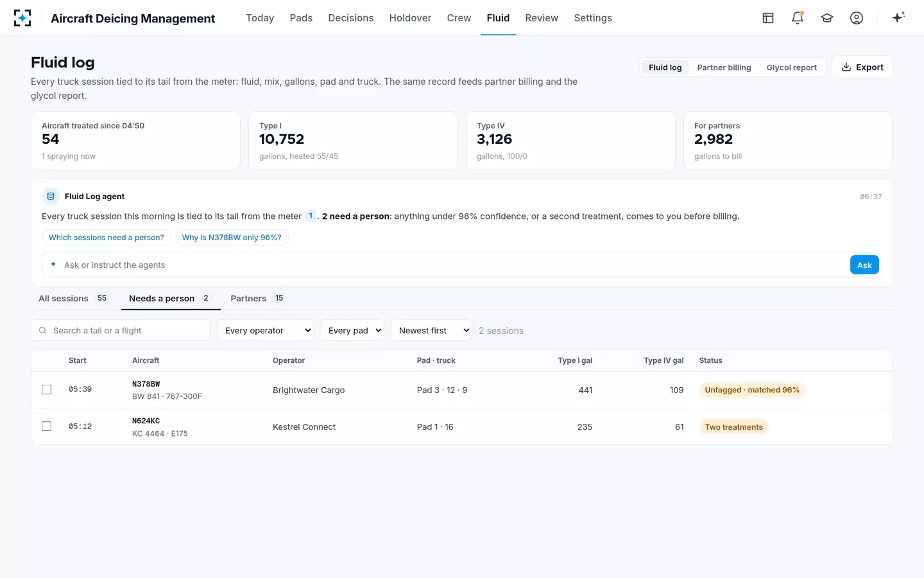Screen dimensions: 924x578
Task: Open the Decisions nav tab
Action: pyautogui.click(x=351, y=18)
